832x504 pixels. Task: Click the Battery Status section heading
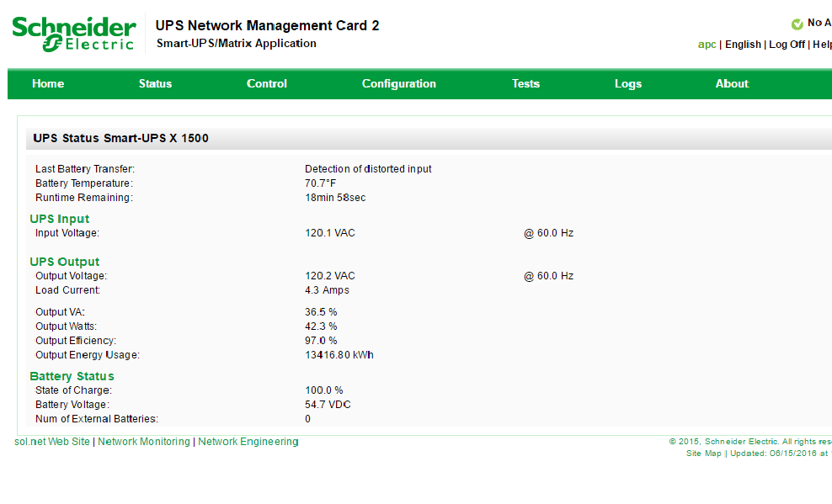72,376
